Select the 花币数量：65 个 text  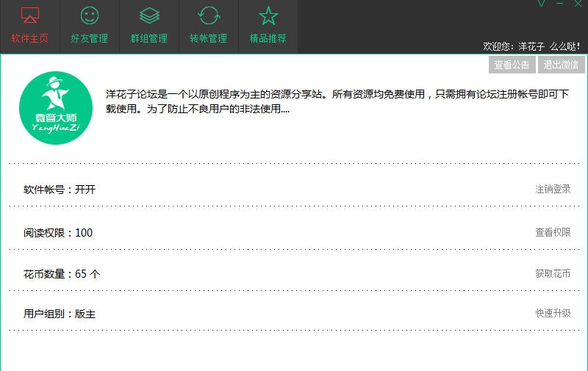click(x=62, y=274)
